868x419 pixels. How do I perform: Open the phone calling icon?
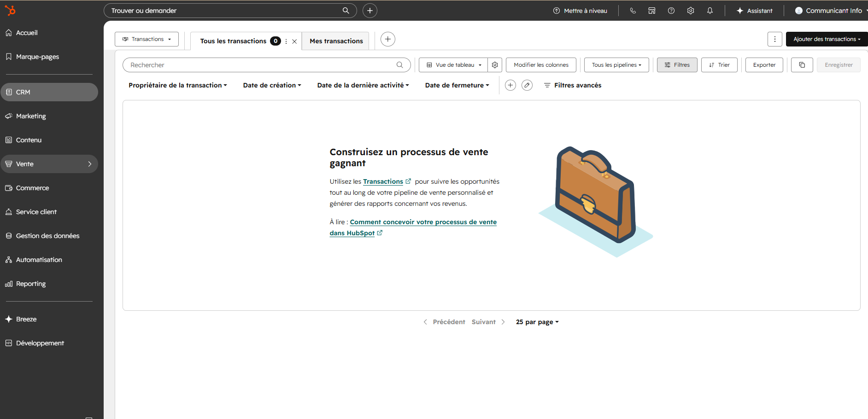(633, 11)
